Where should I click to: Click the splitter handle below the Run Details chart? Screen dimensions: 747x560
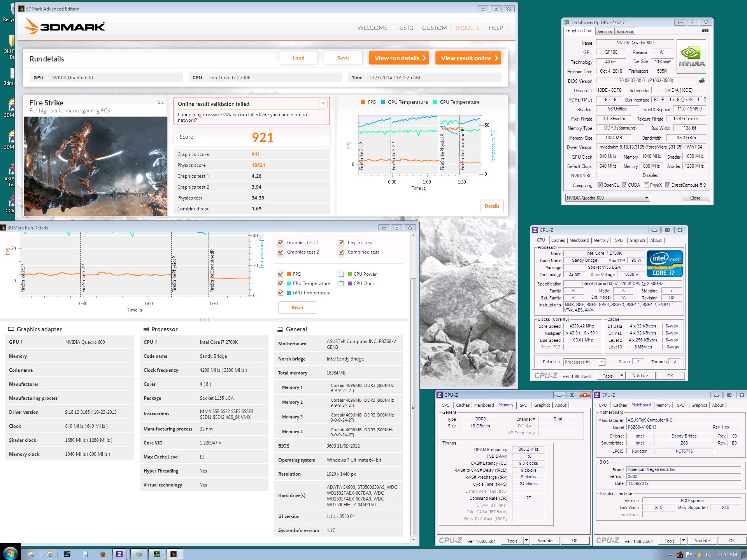(x=204, y=320)
